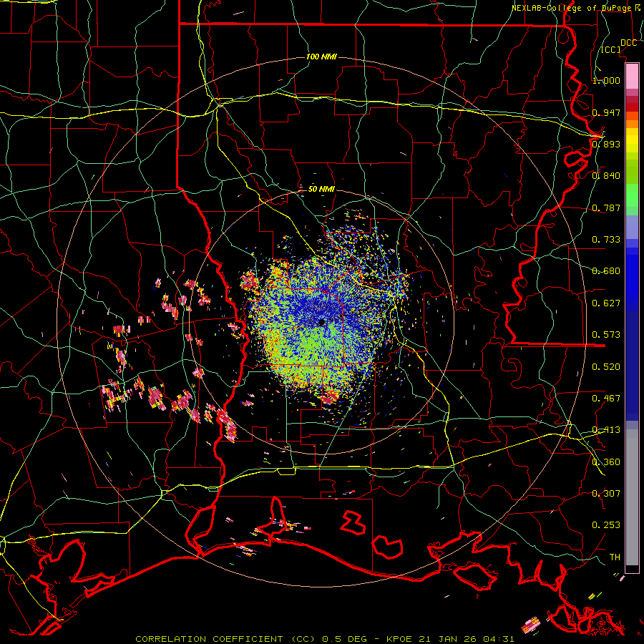Click the Correlation Coefficient KPOE caption text
This screenshot has height=644, width=644.
click(x=324, y=639)
